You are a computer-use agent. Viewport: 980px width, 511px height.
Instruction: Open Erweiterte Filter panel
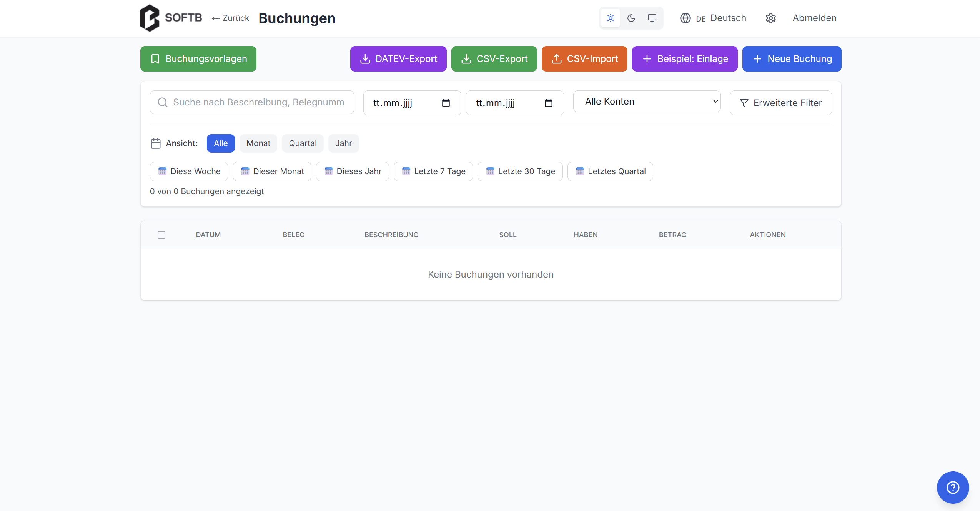click(780, 103)
